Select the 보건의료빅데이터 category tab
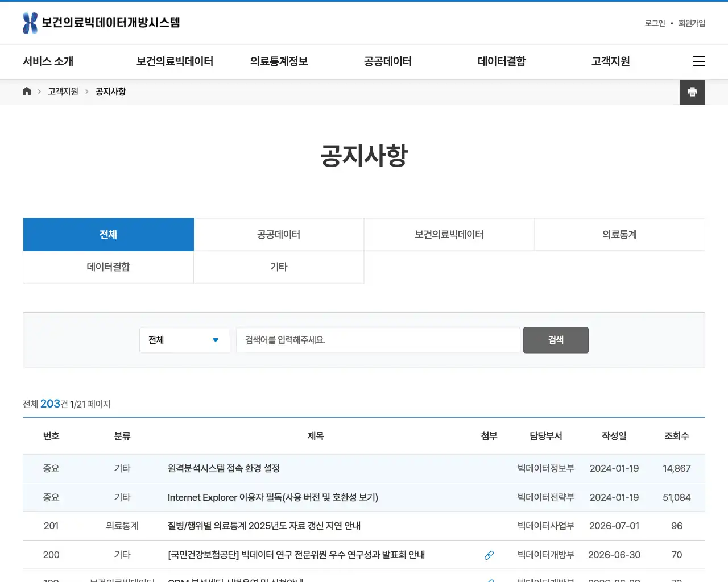 (449, 234)
